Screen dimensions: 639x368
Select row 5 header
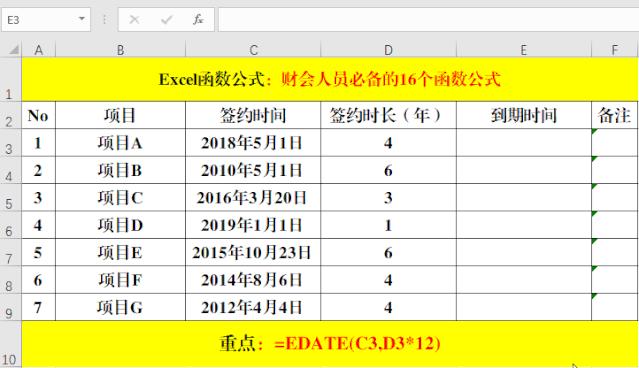click(10, 198)
